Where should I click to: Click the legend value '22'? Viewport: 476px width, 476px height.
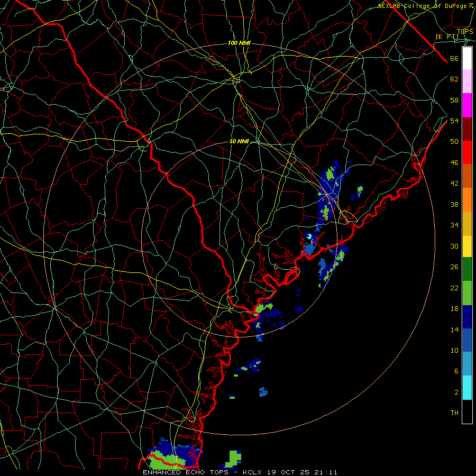454,288
